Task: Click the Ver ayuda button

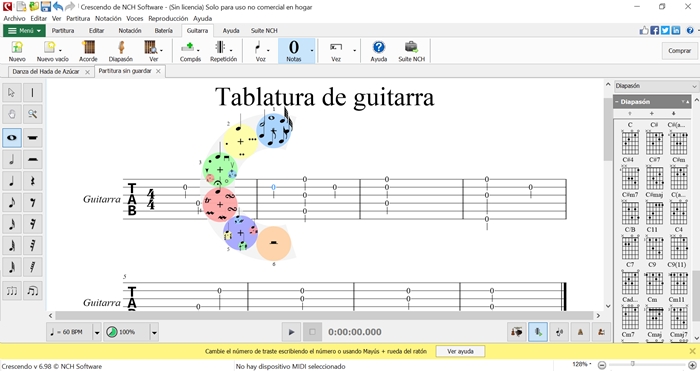Action: (460, 351)
